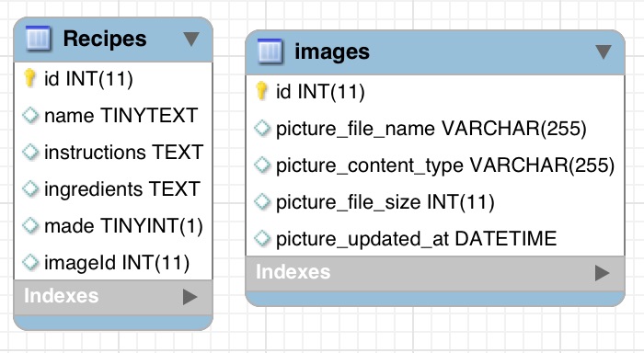The height and width of the screenshot is (353, 644).
Task: Click diamond icon beside picture_file_name column
Action: coord(262,128)
